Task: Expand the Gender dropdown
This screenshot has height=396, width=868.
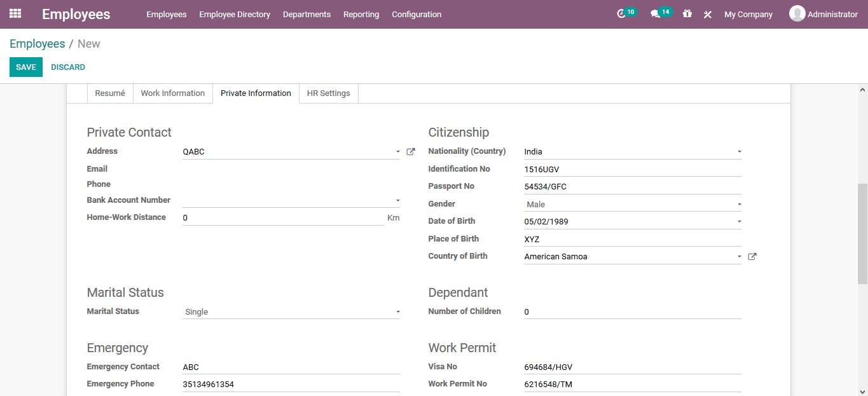Action: point(738,203)
